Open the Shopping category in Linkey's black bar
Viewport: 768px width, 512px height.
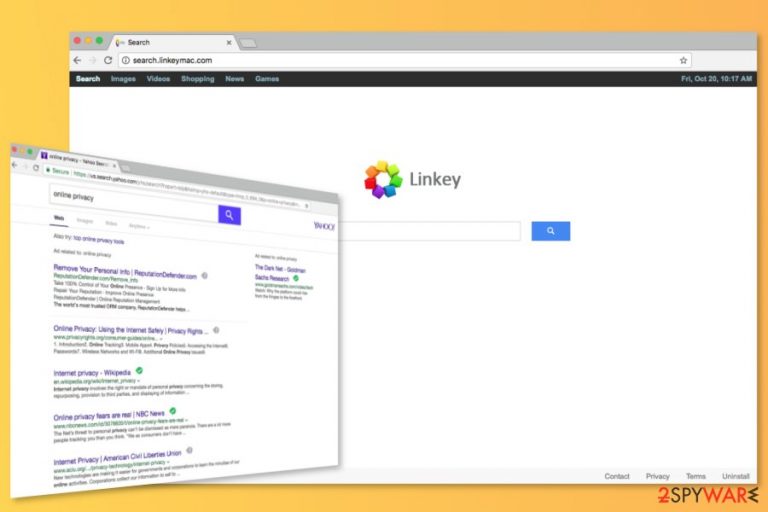coord(197,78)
